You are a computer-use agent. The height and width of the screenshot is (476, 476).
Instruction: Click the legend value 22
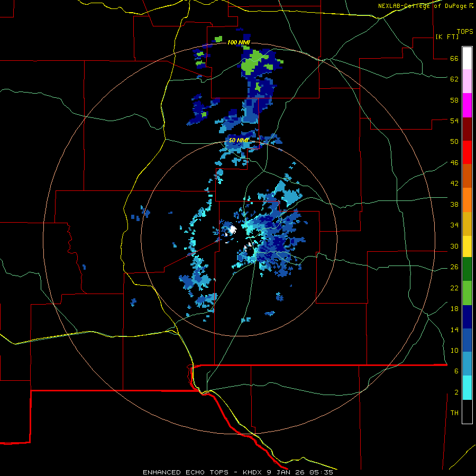pyautogui.click(x=454, y=288)
